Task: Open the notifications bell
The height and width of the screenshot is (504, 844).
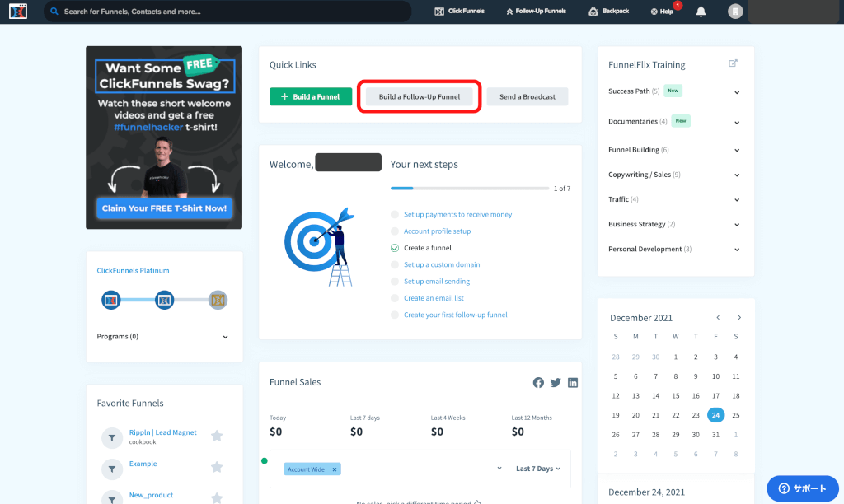Action: pyautogui.click(x=701, y=12)
